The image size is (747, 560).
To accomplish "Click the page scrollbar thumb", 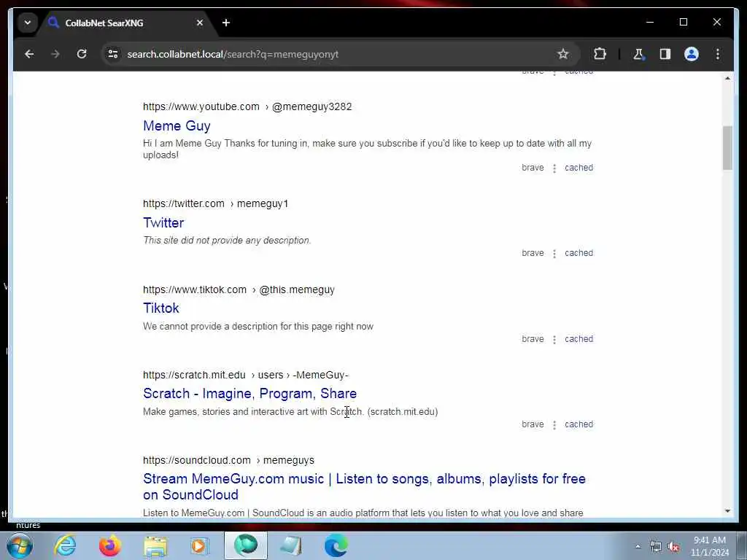I will [x=727, y=147].
